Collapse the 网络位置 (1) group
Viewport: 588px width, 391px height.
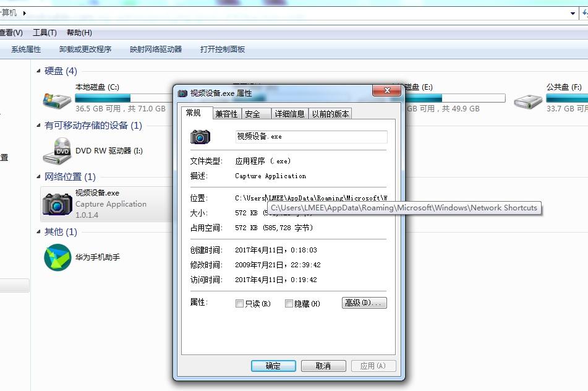click(x=38, y=176)
